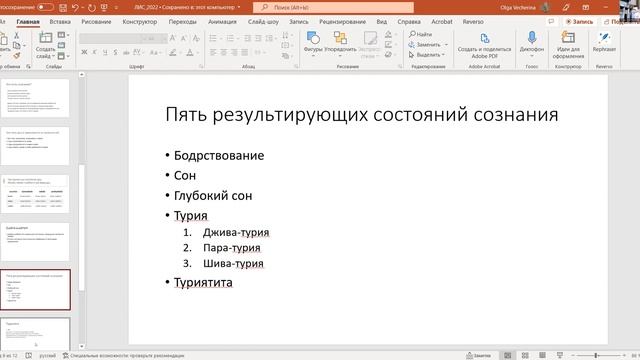Open Идеи для оформления designer ideas
The width and height of the screenshot is (640, 360).
tap(568, 44)
